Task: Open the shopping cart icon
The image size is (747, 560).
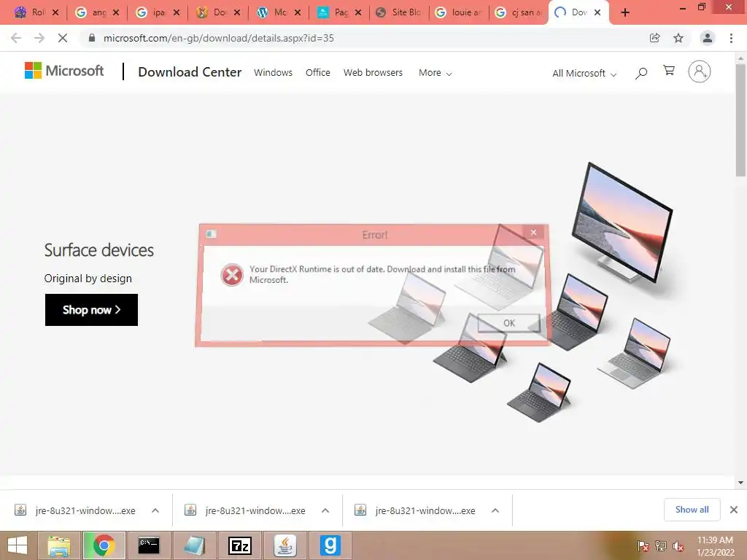Action: [x=669, y=71]
